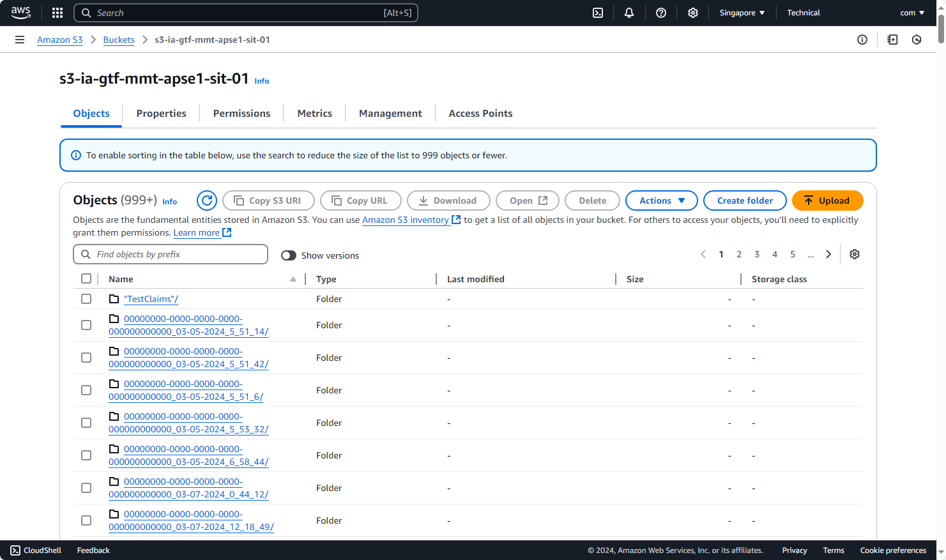The image size is (946, 560).
Task: Click the search icon in the top search bar
Action: 86,13
